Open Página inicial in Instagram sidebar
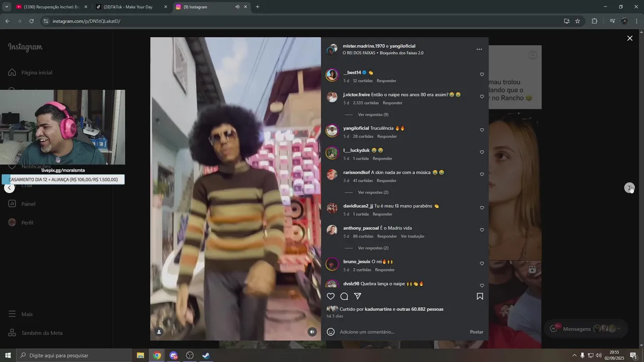The height and width of the screenshot is (362, 644). (30, 72)
